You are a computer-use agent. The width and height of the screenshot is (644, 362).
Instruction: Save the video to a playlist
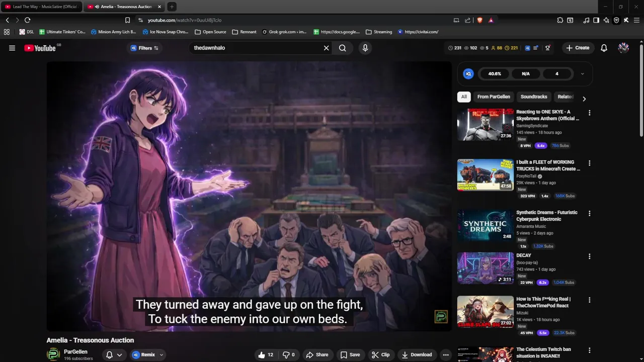click(x=350, y=354)
